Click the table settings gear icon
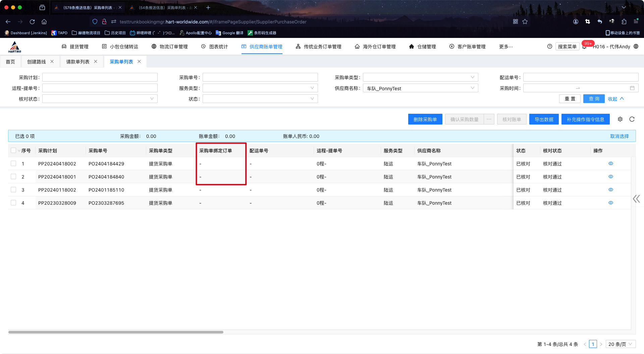 [x=620, y=119]
